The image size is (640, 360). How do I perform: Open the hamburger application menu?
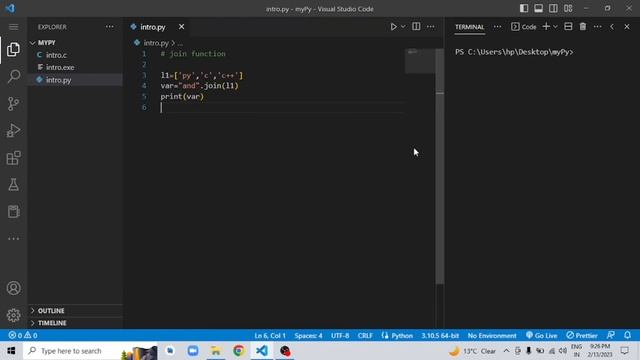(x=13, y=27)
